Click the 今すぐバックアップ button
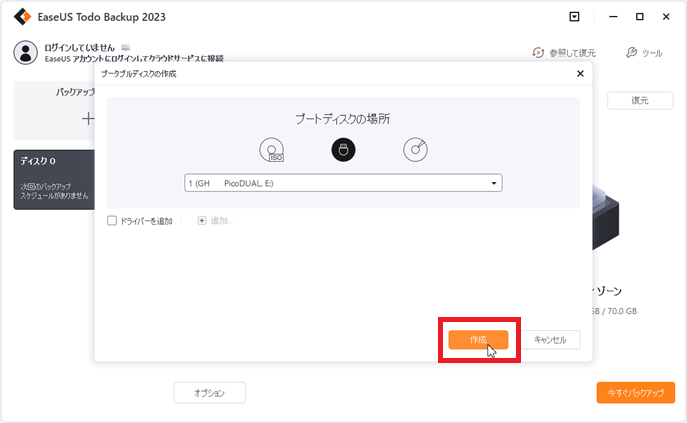Image resolution: width=687 pixels, height=423 pixels. coord(636,393)
